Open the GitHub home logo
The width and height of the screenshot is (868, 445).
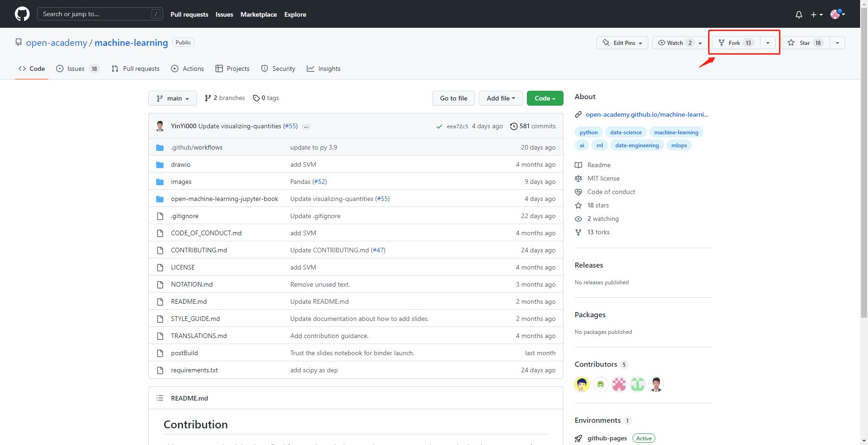click(x=22, y=14)
